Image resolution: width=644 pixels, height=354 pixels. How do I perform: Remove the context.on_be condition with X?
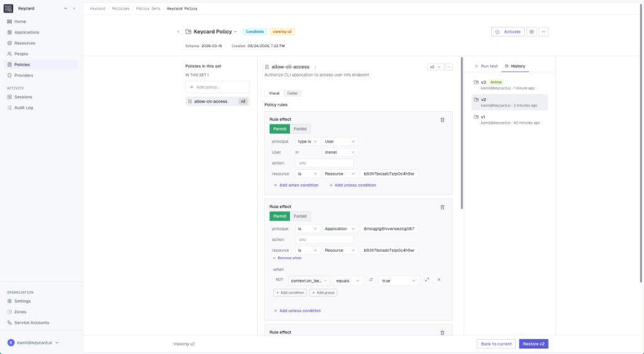[x=439, y=280]
